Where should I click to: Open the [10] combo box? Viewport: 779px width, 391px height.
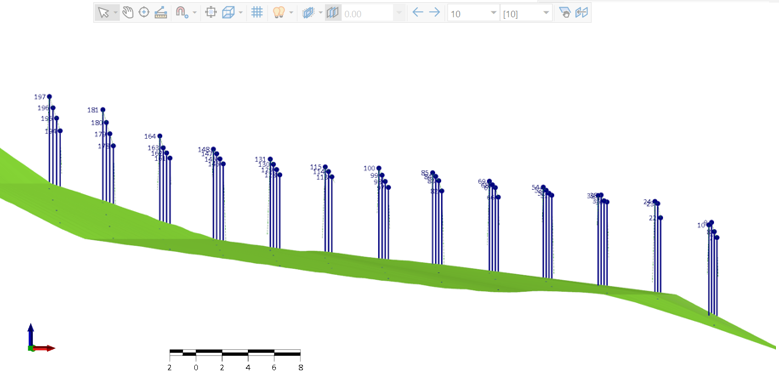click(526, 13)
